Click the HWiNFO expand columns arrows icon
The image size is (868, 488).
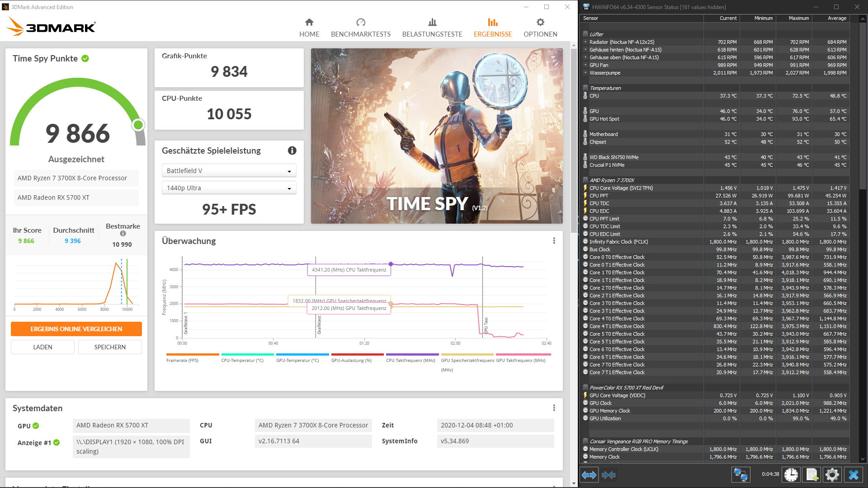(589, 475)
